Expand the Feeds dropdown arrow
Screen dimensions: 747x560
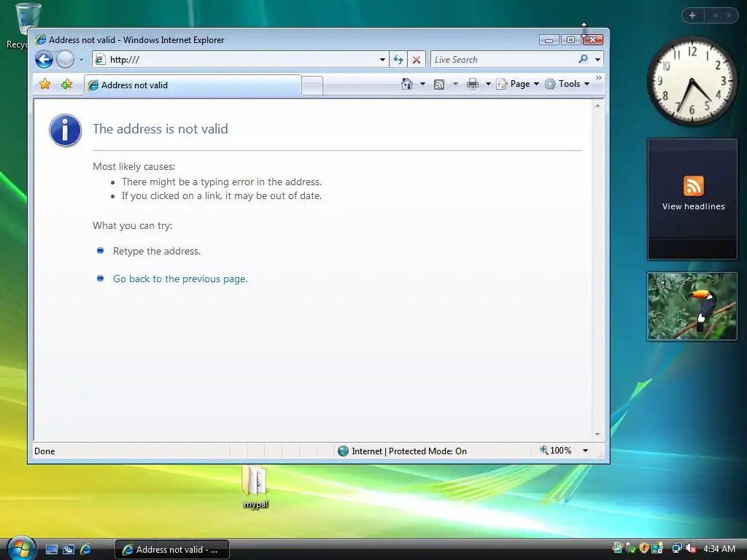point(455,84)
